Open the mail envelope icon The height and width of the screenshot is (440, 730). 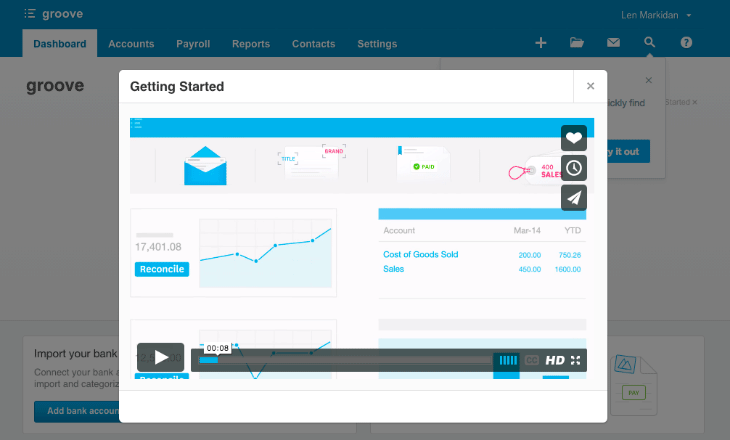(x=613, y=43)
